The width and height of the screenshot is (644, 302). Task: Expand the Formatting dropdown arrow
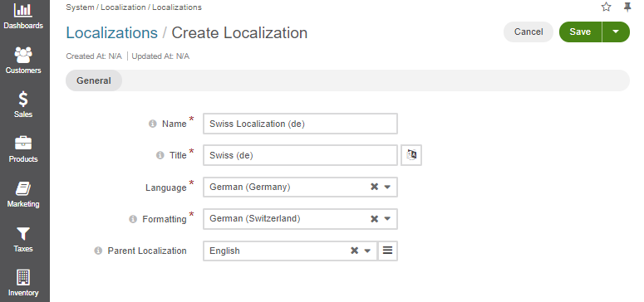(387, 219)
